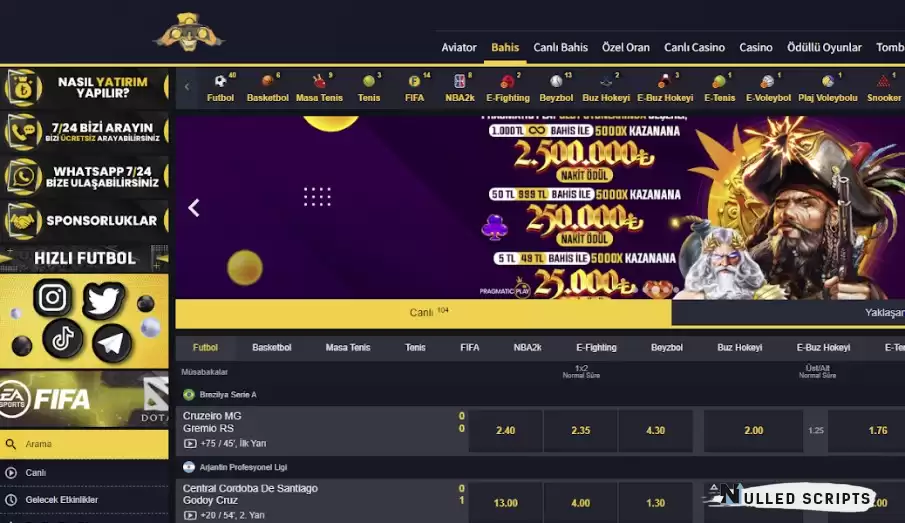
Task: Collapse sports strip with left chevron
Action: [x=187, y=87]
